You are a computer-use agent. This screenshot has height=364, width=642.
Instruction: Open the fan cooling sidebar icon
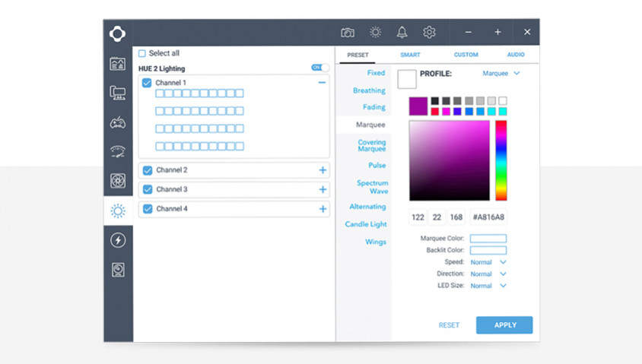[x=117, y=181]
